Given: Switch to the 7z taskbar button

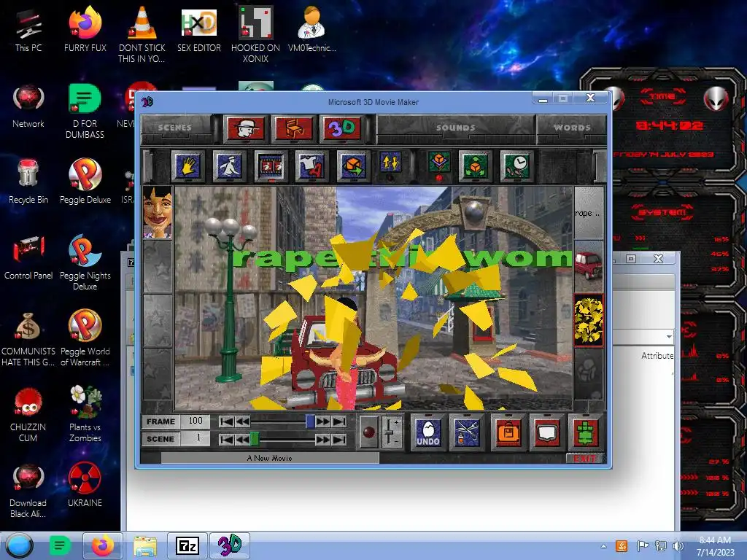Looking at the screenshot, I should [x=187, y=545].
